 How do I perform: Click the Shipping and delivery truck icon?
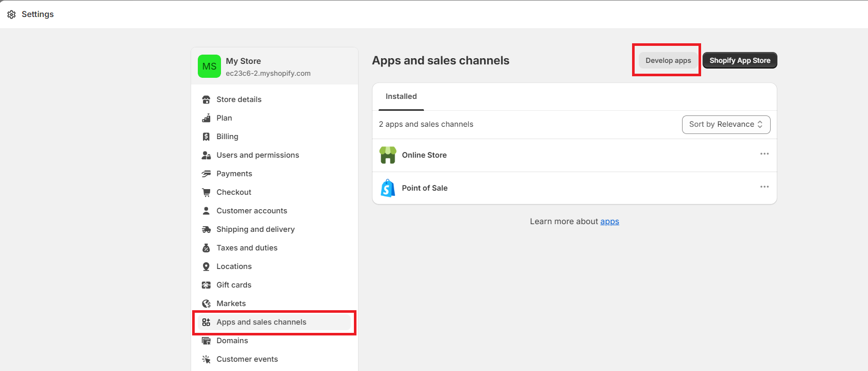206,229
